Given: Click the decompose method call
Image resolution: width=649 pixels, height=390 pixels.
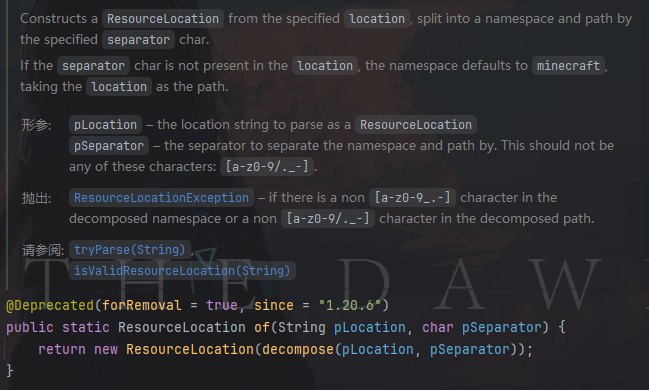Looking at the screenshot, I should click(x=298, y=349).
